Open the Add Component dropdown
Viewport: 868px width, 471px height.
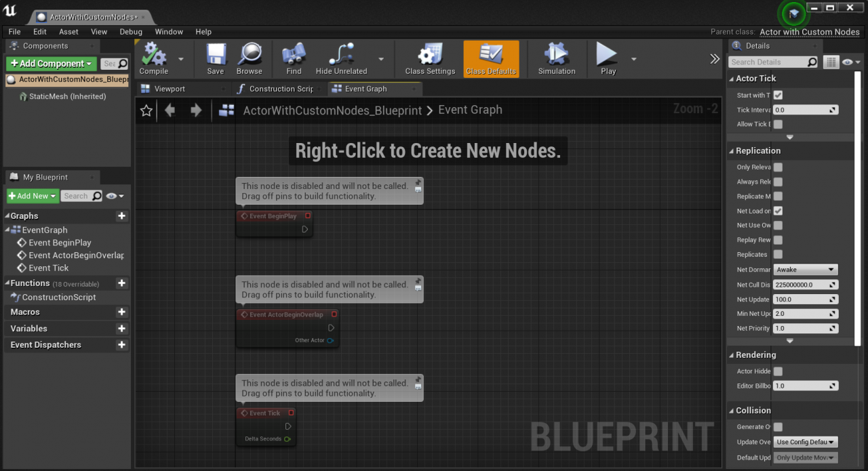pos(51,64)
